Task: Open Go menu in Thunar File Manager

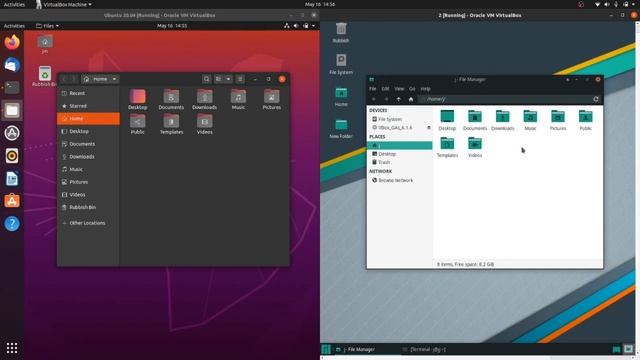Action: point(412,89)
